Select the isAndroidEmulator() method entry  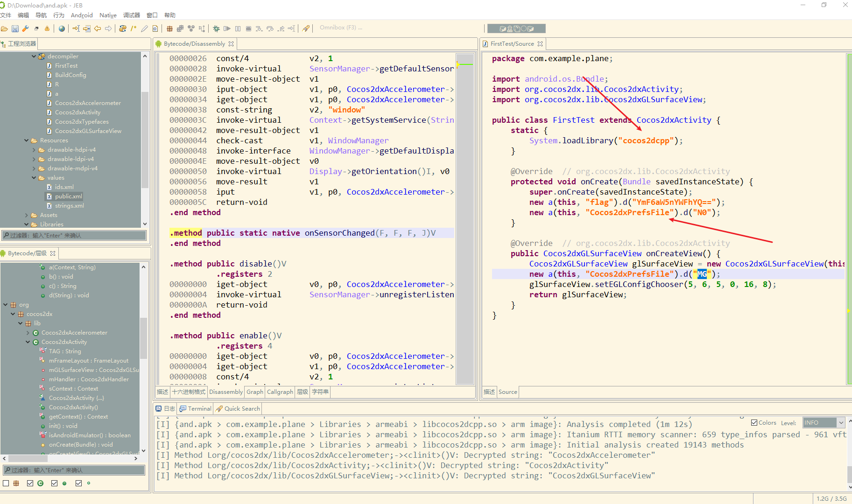[x=85, y=435]
